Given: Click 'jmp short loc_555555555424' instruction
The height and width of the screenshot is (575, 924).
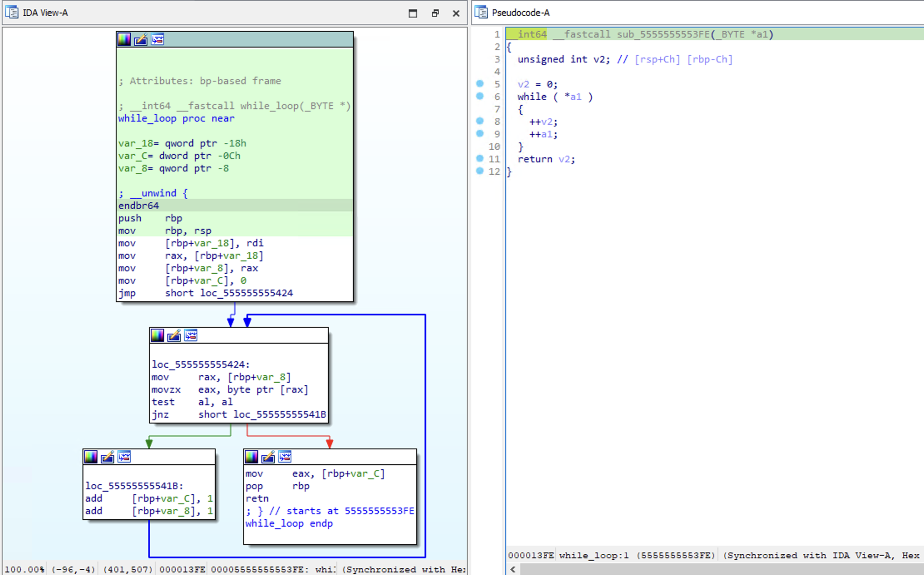Looking at the screenshot, I should [x=206, y=293].
